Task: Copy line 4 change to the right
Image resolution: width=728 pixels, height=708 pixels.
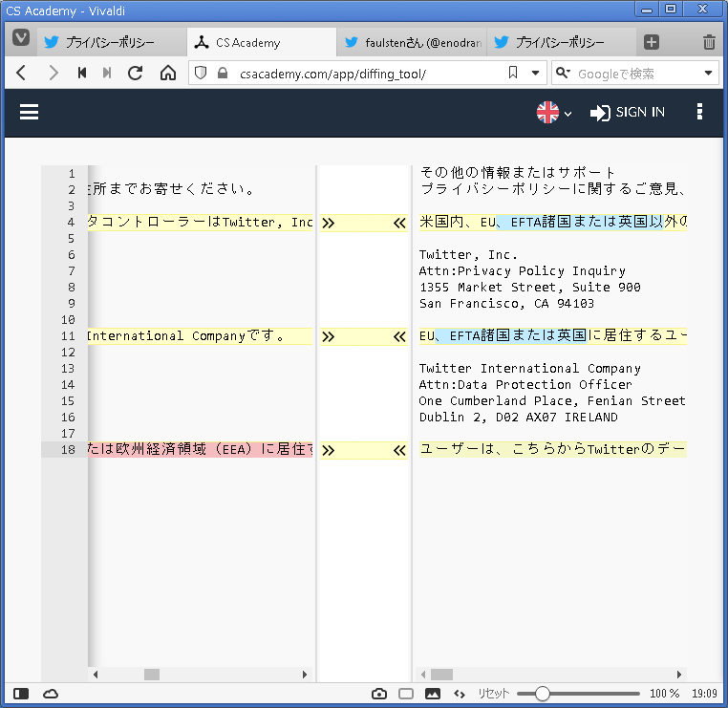Action: 329,224
